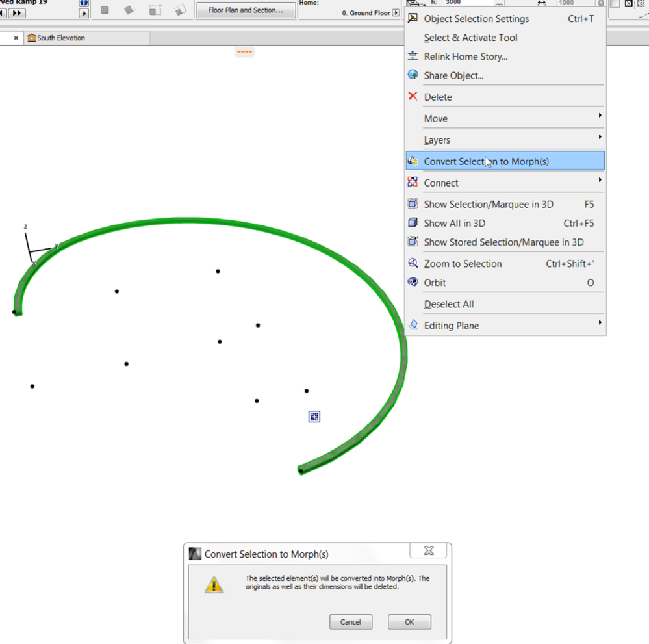Screen dimensions: 649x644
Task: Select the third geometry method icon
Action: pos(155,10)
